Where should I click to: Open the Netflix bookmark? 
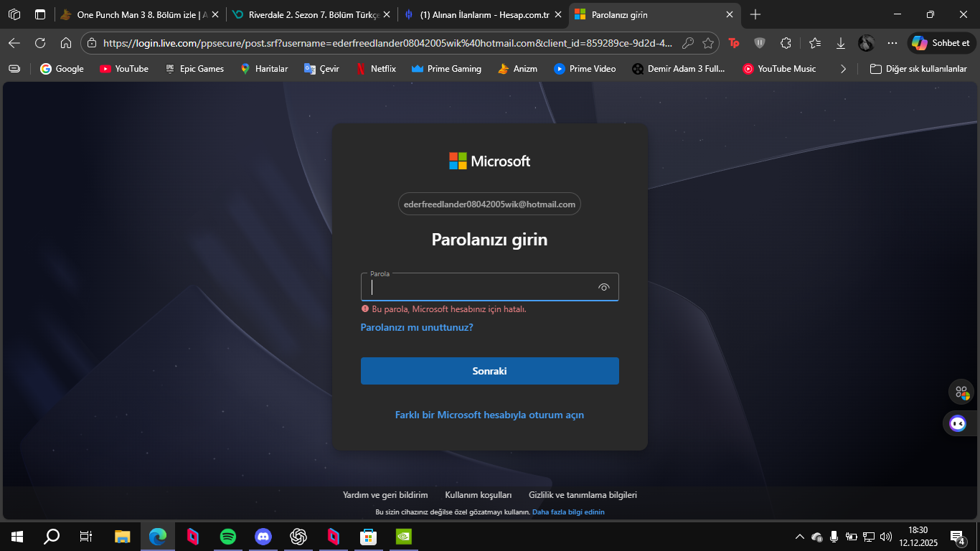(x=375, y=69)
